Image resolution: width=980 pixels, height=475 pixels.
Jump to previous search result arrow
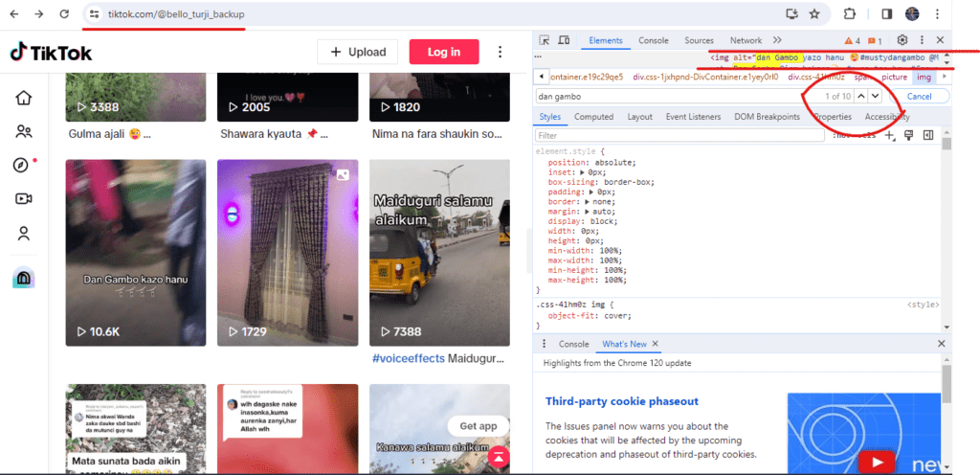pyautogui.click(x=860, y=97)
